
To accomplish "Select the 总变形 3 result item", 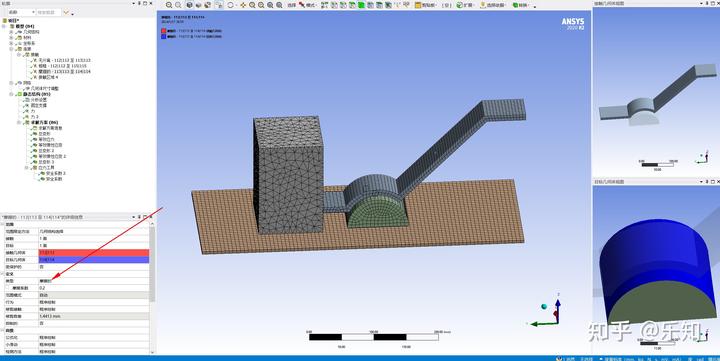I will pos(46,162).
